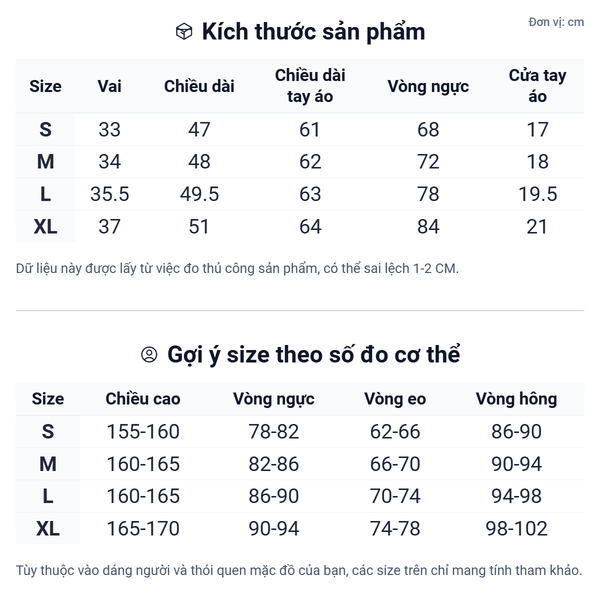Select the "Vai" column header
Viewport: 600px width, 600px height.
[x=110, y=86]
